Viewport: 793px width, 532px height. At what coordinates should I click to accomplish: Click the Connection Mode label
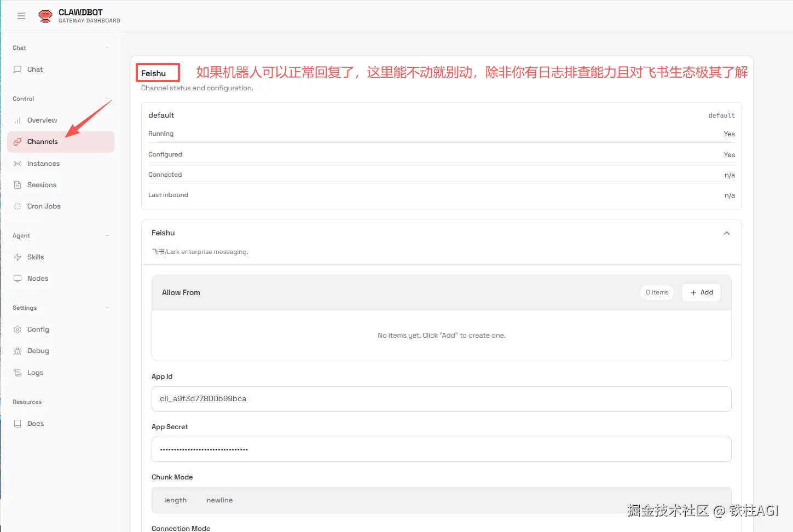coord(181,528)
